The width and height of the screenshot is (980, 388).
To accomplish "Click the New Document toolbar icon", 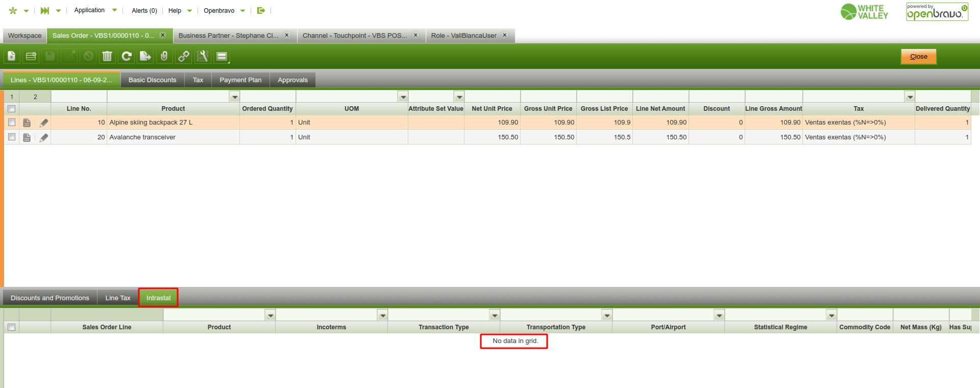I will 12,56.
